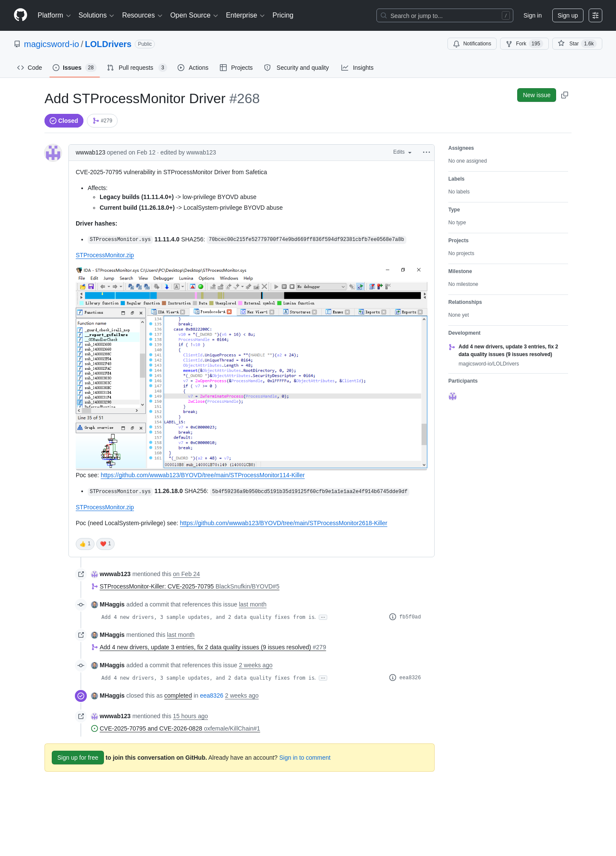
Task: Open the three-dot menu on the issue comment
Action: (x=426, y=152)
